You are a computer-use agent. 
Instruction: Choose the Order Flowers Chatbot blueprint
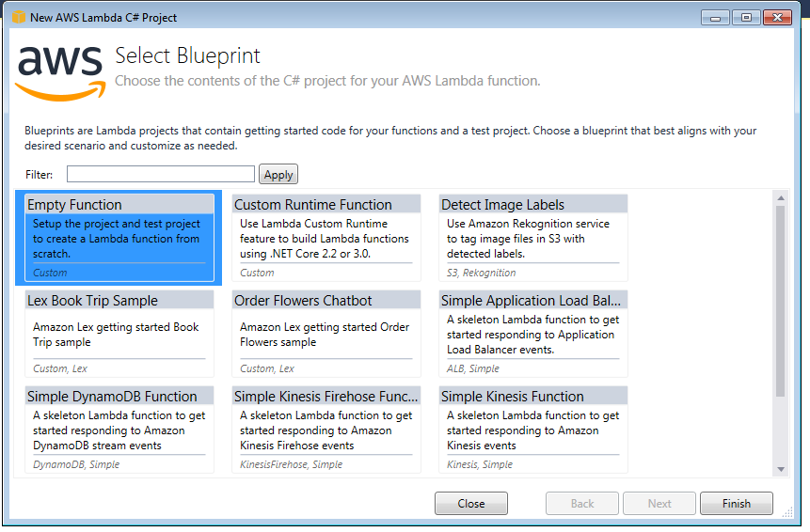click(x=326, y=334)
